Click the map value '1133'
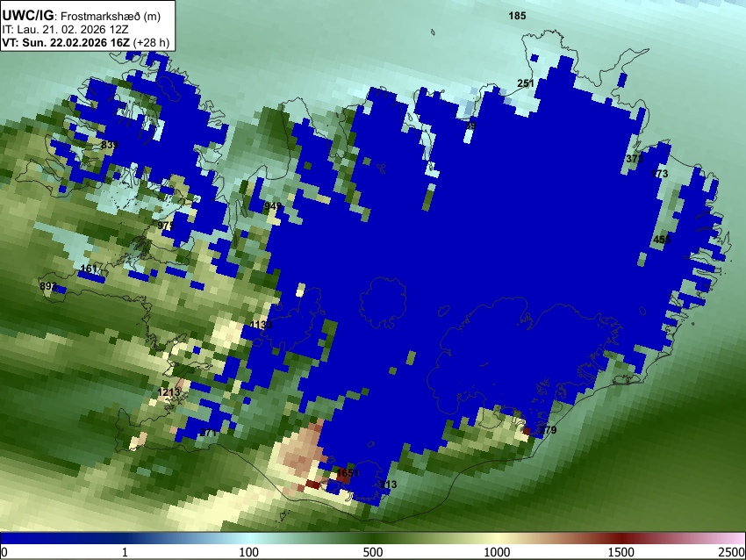This screenshot has height=560, width=746. (262, 325)
